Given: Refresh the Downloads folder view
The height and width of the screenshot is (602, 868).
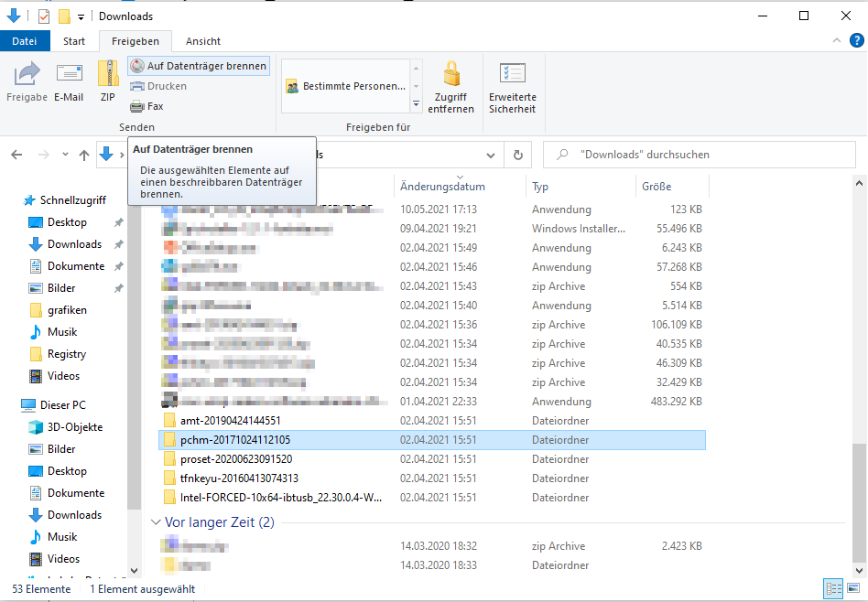Looking at the screenshot, I should pos(518,155).
